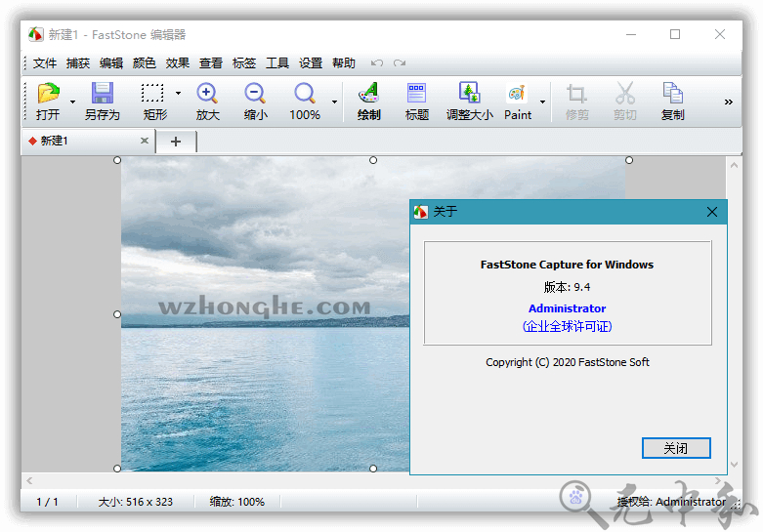The height and width of the screenshot is (532, 763).
Task: Click the logo icon in 关于 dialog title
Action: 420,212
